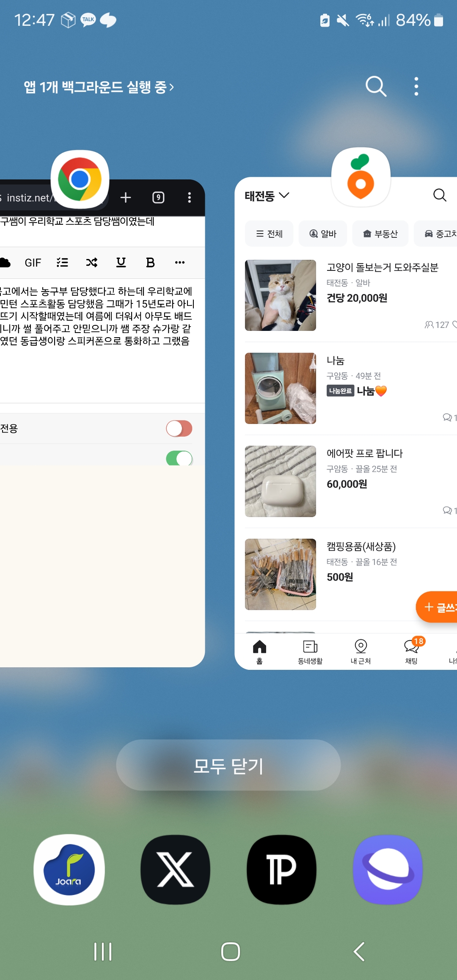This screenshot has width=457, height=980.
Task: Tap the home navigation button
Action: pos(231,952)
